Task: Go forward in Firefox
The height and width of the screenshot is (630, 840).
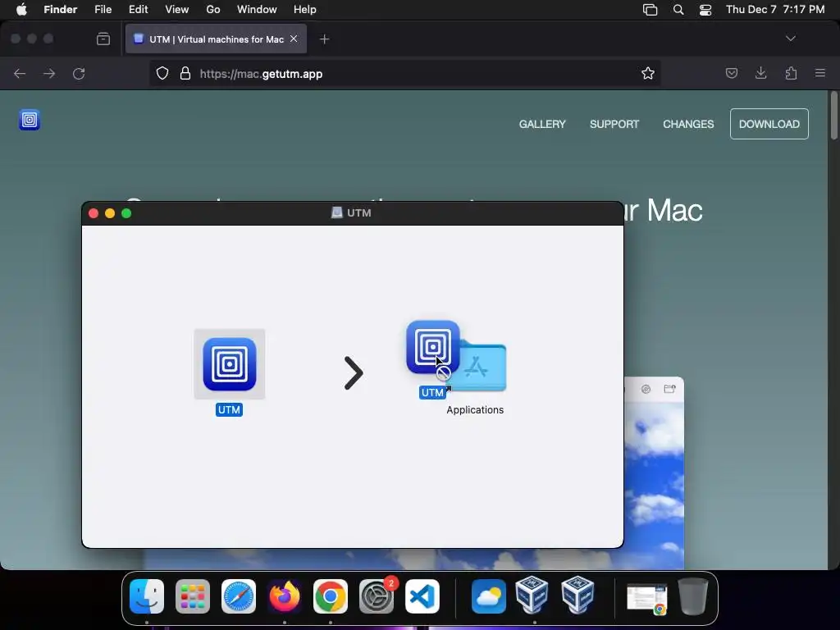Action: click(x=49, y=74)
